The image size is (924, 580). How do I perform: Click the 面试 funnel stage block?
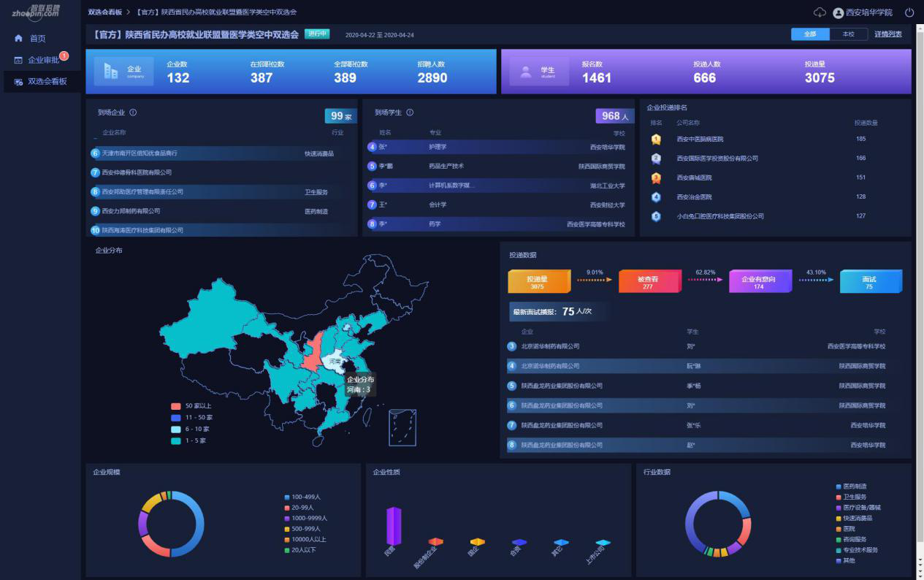point(869,282)
